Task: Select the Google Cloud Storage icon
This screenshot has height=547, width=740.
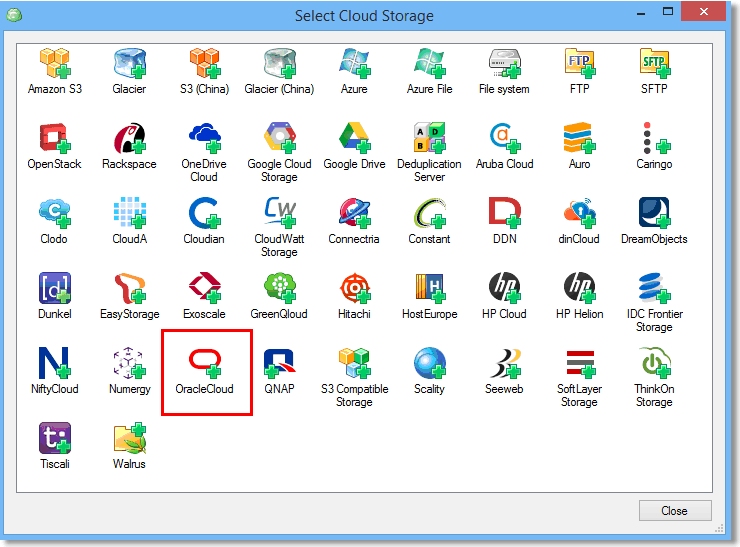Action: [280, 138]
